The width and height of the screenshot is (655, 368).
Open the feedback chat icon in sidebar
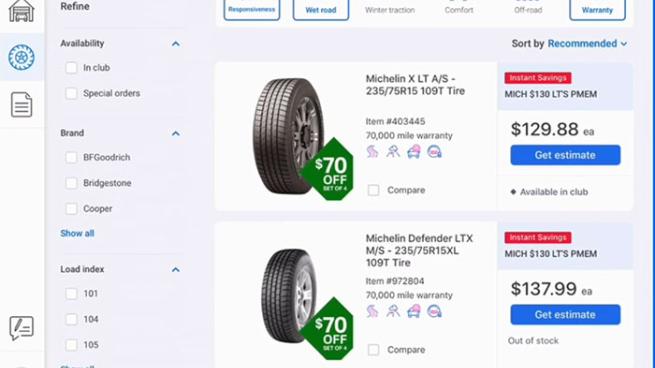(x=21, y=328)
